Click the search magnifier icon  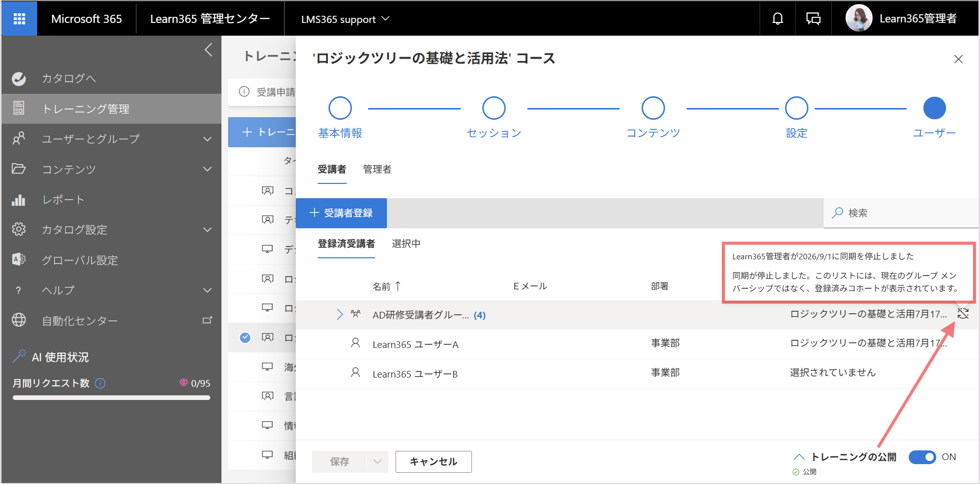tap(837, 213)
